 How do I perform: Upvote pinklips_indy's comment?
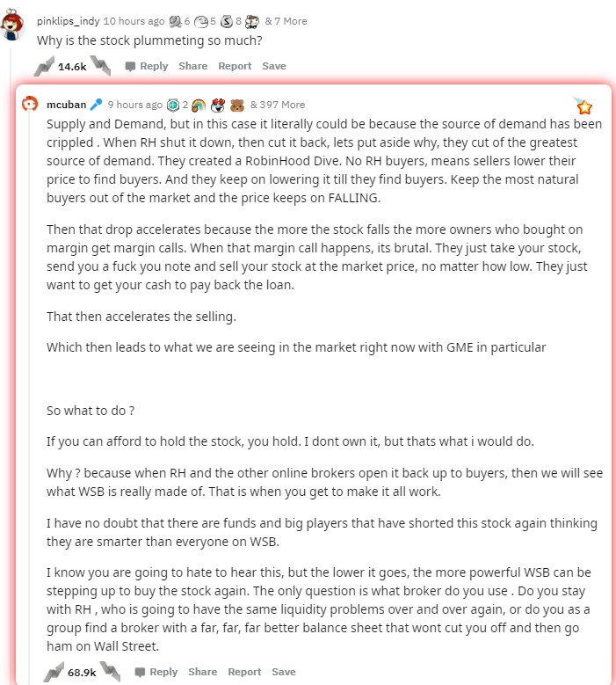(x=44, y=67)
